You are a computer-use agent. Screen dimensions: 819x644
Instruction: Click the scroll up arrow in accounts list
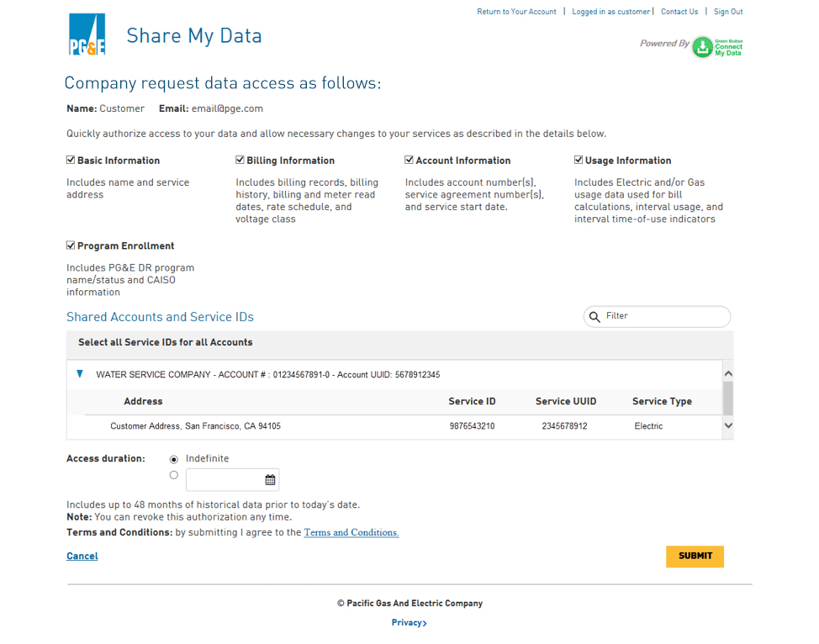728,373
